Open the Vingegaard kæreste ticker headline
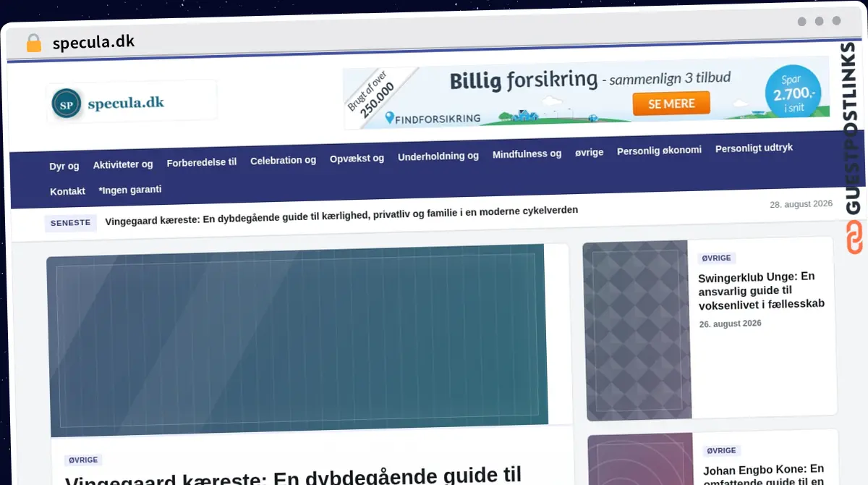The width and height of the screenshot is (868, 485). [341, 215]
